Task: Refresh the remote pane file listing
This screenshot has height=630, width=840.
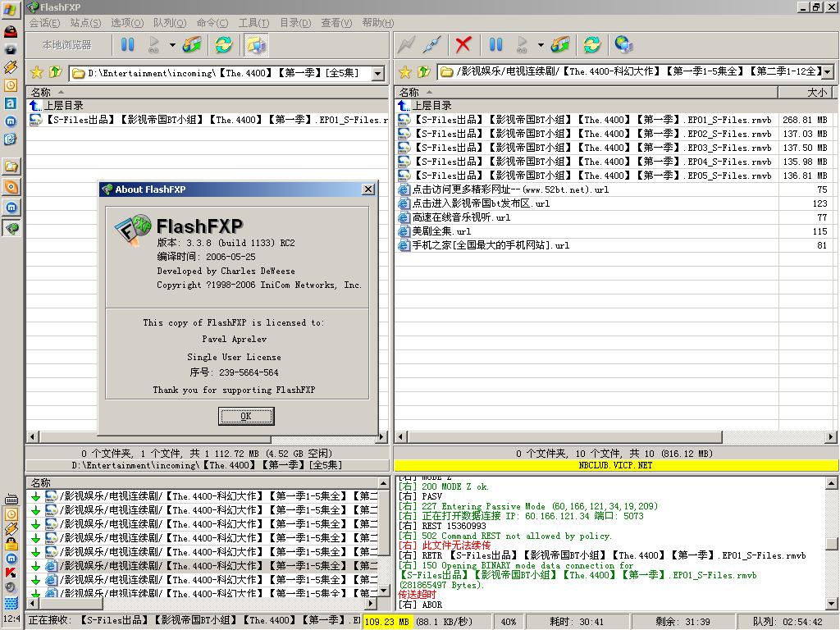Action: click(x=591, y=45)
